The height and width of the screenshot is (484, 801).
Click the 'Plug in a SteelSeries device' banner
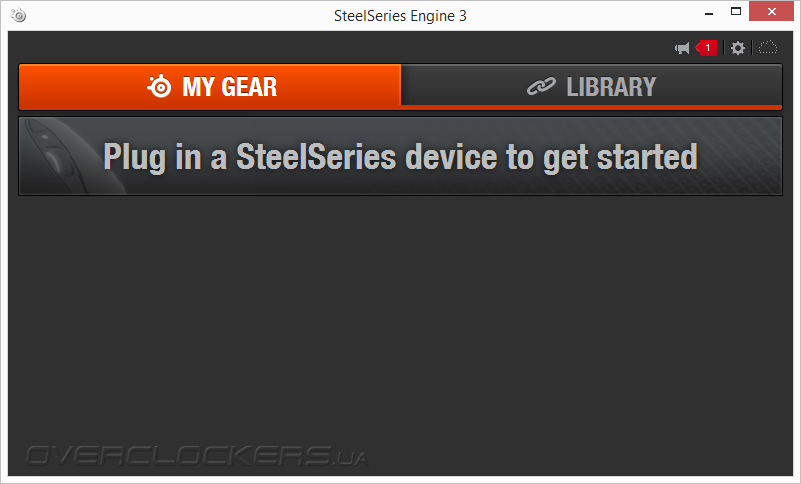(400, 156)
